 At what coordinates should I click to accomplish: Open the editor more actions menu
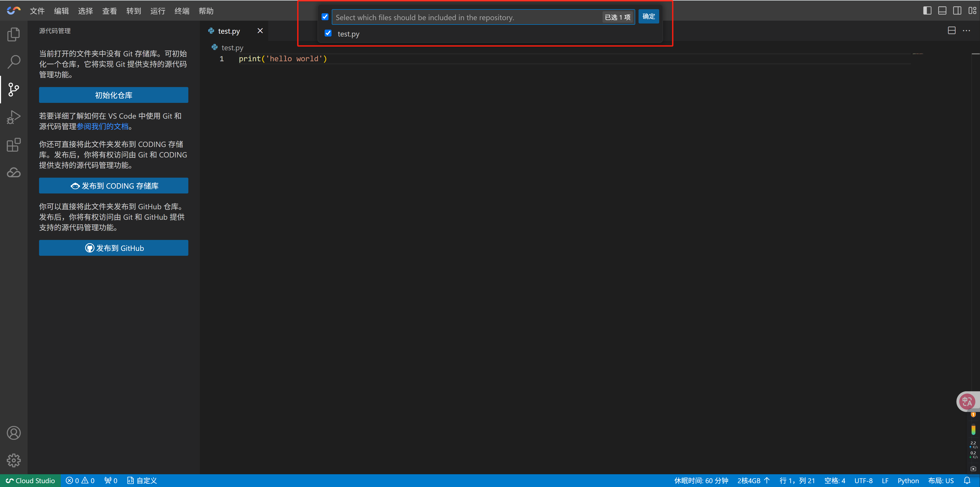point(966,31)
